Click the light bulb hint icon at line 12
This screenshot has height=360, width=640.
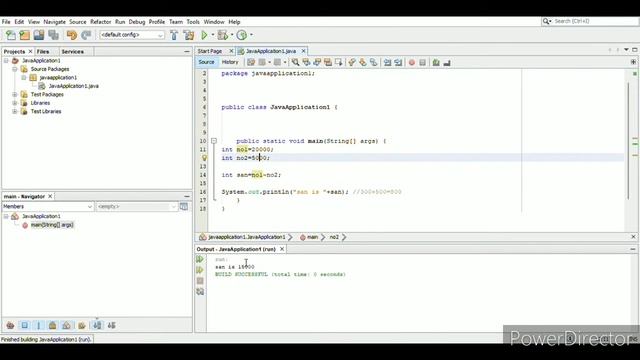pos(204,158)
